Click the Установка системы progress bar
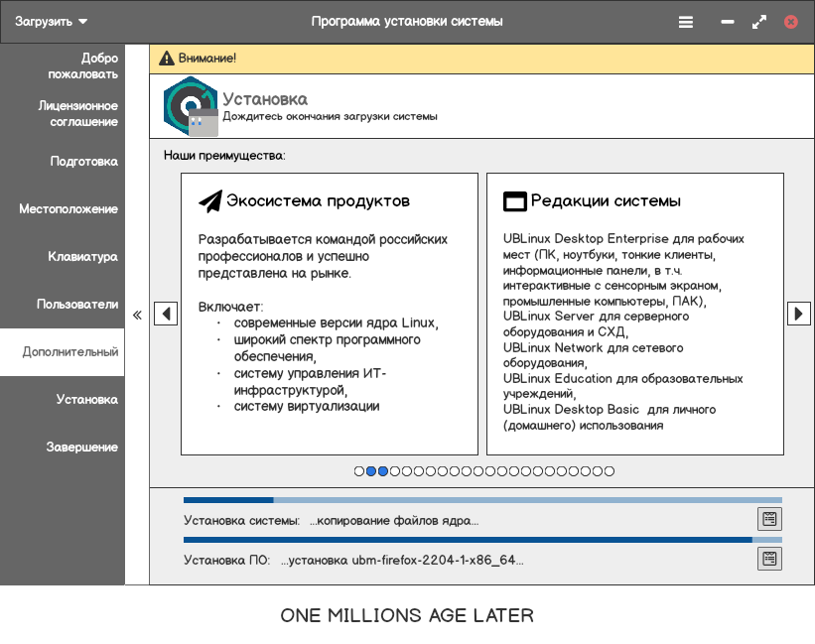The width and height of the screenshot is (815, 644). [x=482, y=500]
